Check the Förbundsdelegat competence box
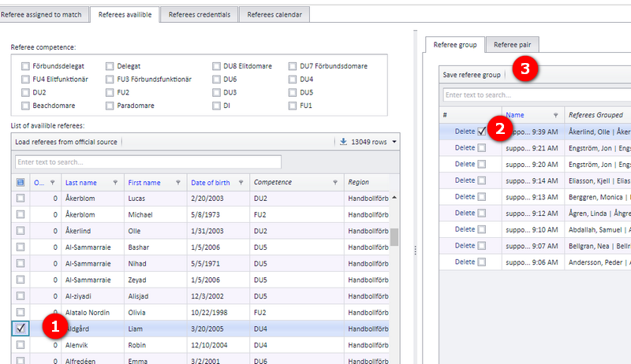 click(25, 66)
